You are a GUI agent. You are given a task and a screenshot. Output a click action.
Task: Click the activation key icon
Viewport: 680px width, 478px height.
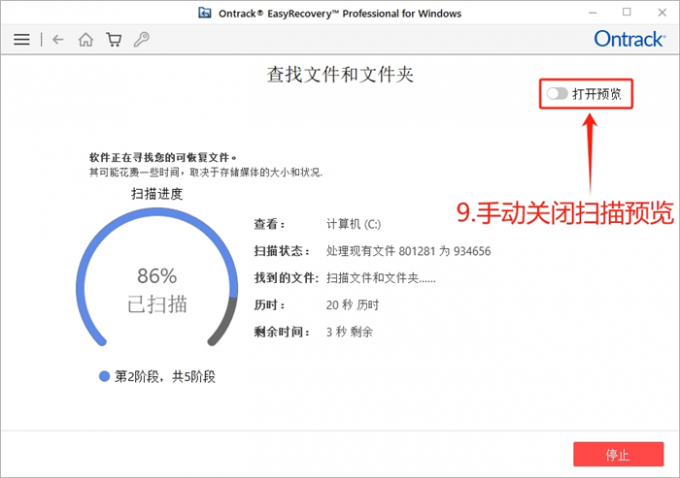[x=141, y=39]
